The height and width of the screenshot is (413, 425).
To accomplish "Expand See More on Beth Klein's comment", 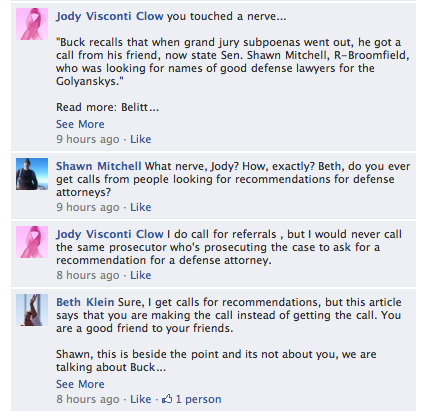I will [x=80, y=384].
